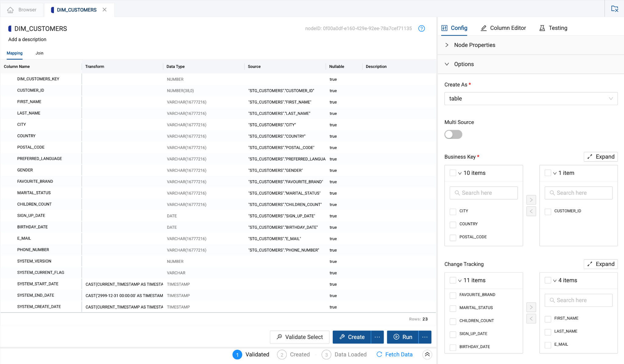Collapse the Options section
Screen dimensions: 624x364
[x=531, y=64]
